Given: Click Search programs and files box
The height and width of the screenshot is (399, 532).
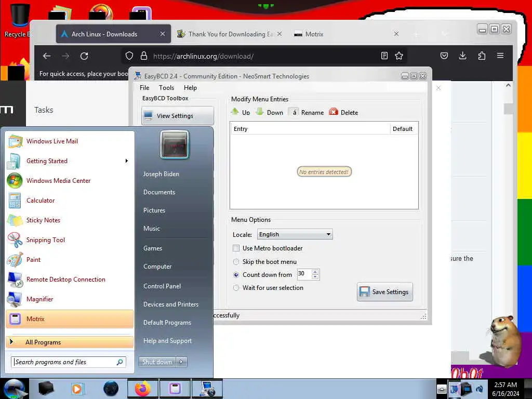Looking at the screenshot, I should coord(69,362).
